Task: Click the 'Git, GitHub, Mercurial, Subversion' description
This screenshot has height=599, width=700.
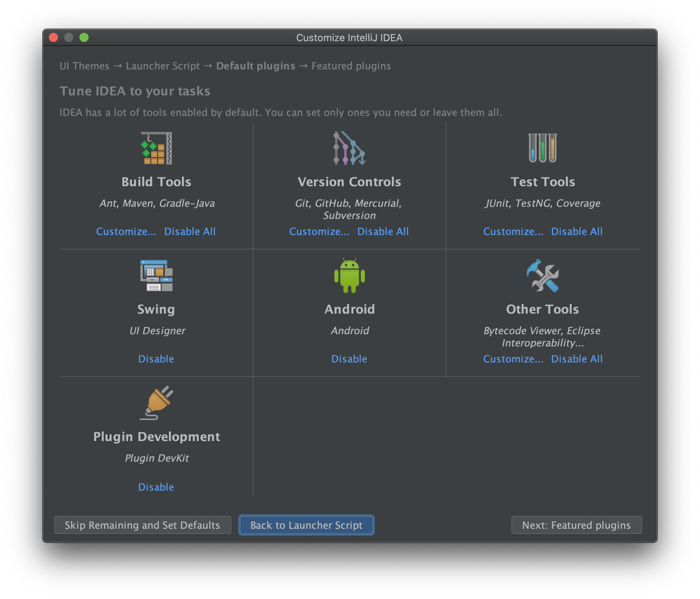Action: [349, 209]
